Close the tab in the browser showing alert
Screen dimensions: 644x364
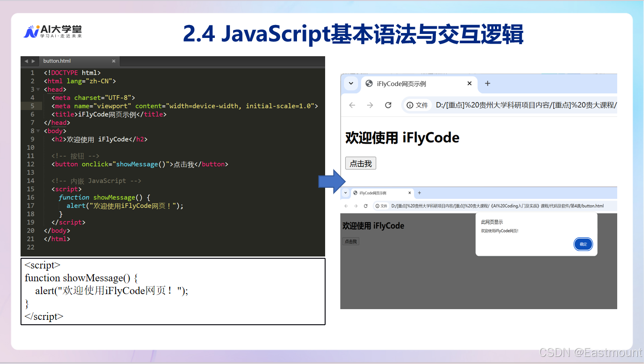point(410,193)
